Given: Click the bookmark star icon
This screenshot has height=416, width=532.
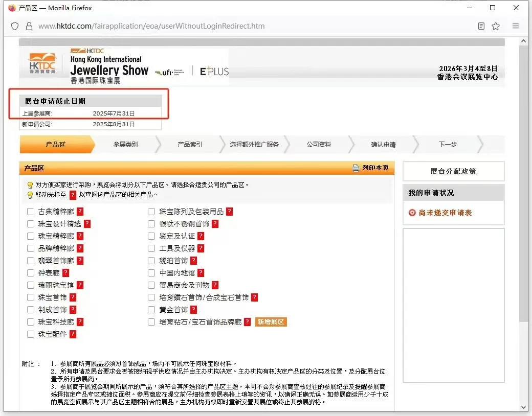Looking at the screenshot, I should coord(496,26).
